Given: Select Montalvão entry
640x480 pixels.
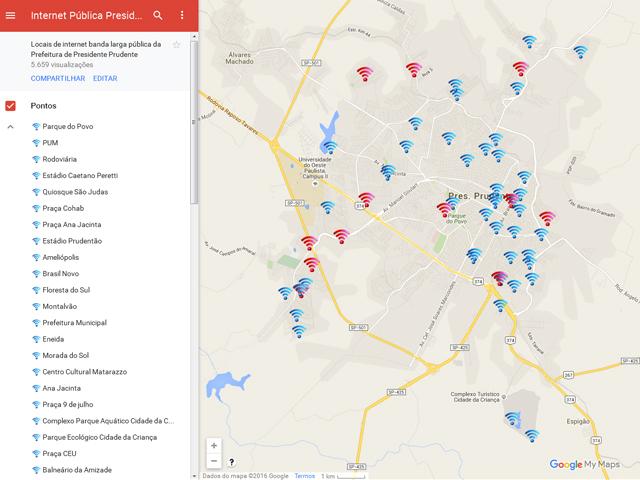Looking at the screenshot, I should pos(60,306).
